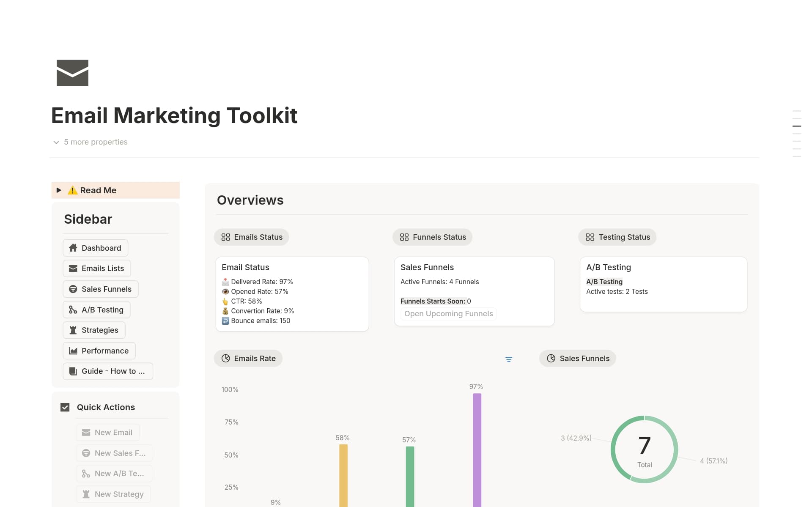
Task: Select the funnel icon next to Sales Funnels
Action: point(72,289)
